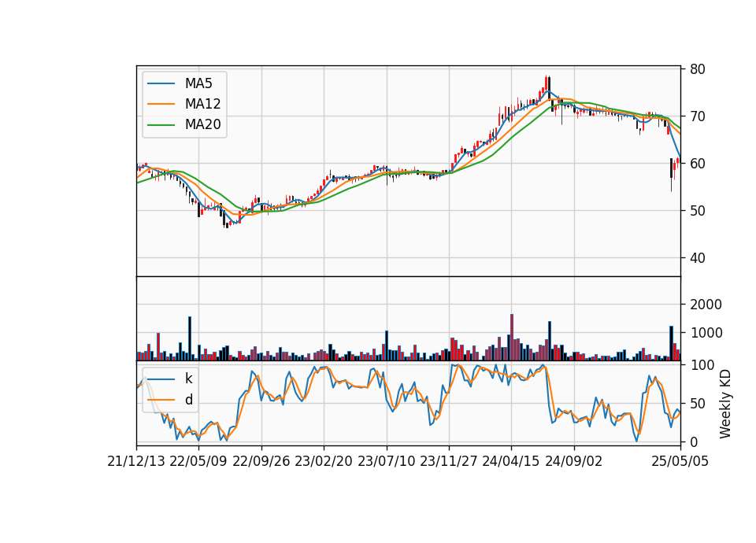The height and width of the screenshot is (543, 756).
Task: Click the 22/09/26 date axis label
Action: [261, 461]
